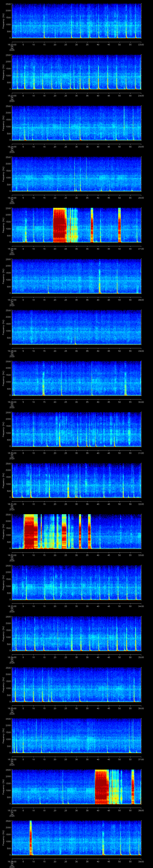Click the 30:00 end label of the 16:29:00 row
The width and height of the screenshot is (153, 868).
[141, 402]
